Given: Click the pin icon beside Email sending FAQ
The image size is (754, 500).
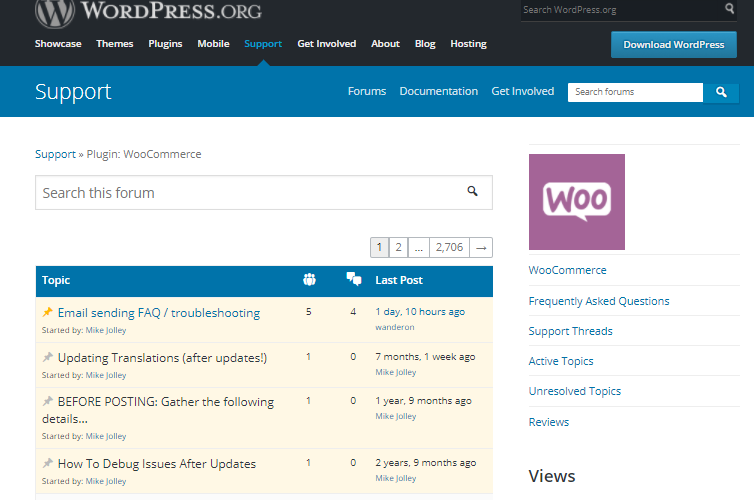Looking at the screenshot, I should point(47,312).
